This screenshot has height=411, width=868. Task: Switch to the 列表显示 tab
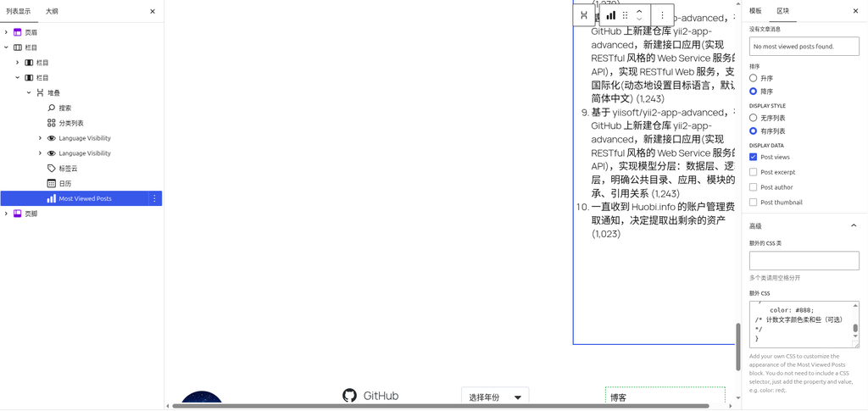click(19, 11)
